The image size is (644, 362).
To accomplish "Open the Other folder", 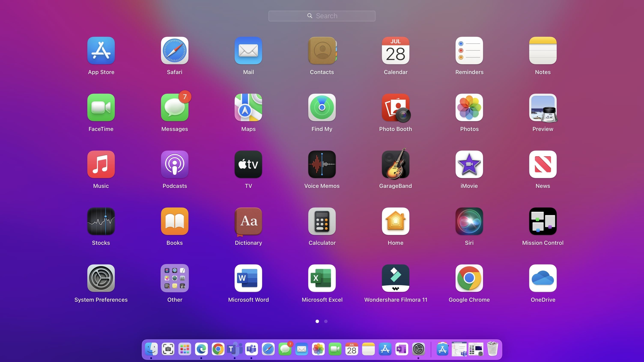I will [x=174, y=278].
